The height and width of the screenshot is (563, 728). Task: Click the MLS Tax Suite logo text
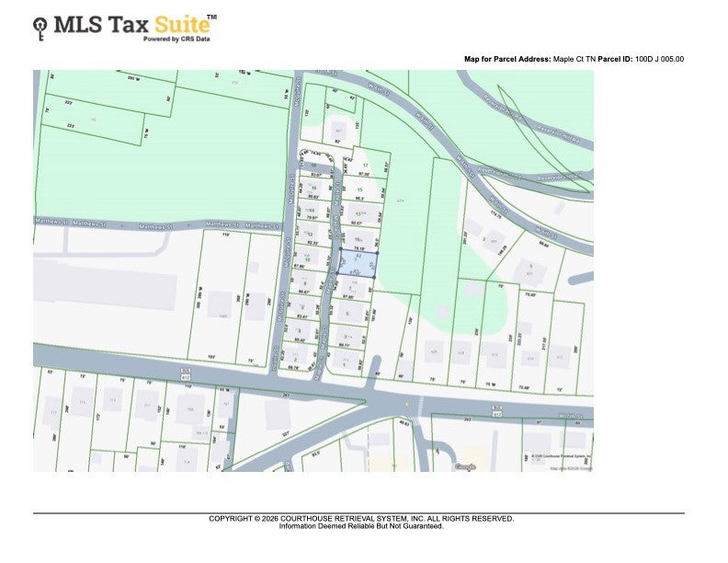tap(134, 24)
